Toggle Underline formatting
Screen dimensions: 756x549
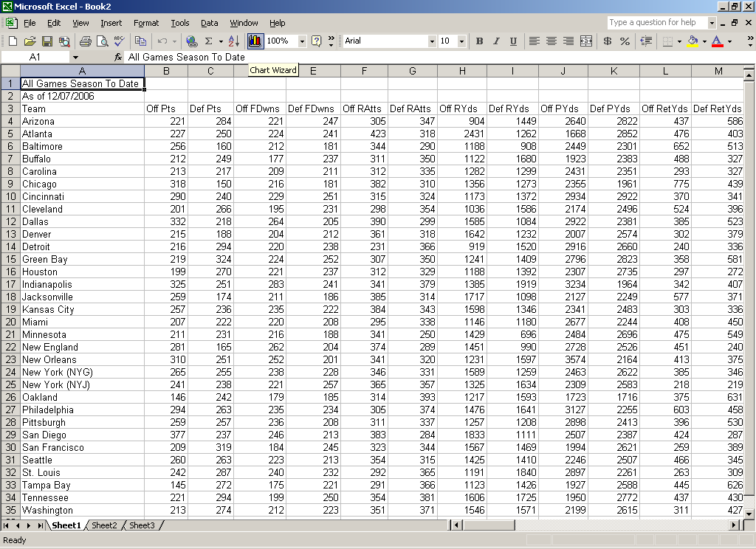(x=514, y=41)
